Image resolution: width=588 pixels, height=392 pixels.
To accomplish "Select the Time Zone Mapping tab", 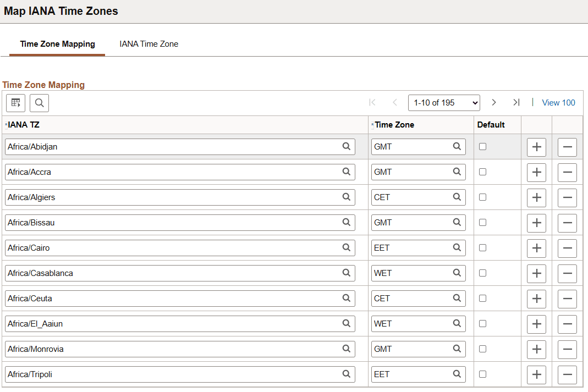I will [x=57, y=43].
